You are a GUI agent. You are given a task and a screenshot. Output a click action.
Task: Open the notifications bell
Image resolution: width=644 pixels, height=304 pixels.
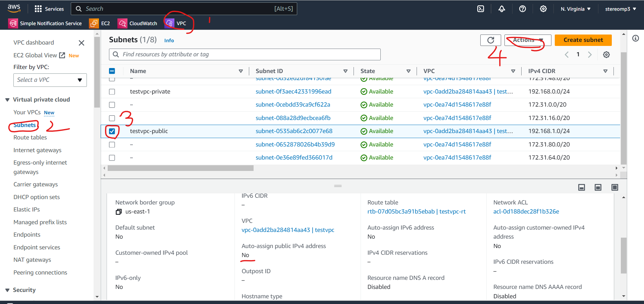pyautogui.click(x=501, y=9)
